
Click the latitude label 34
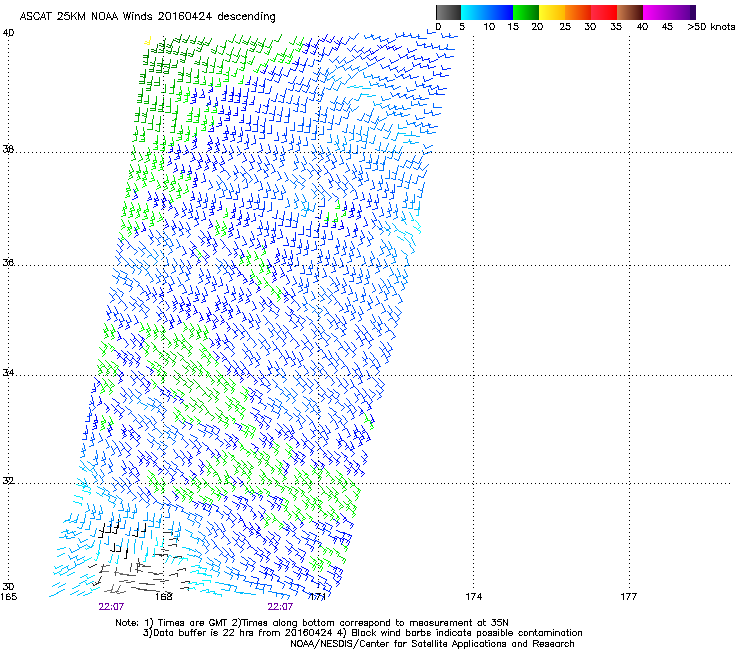[8, 373]
